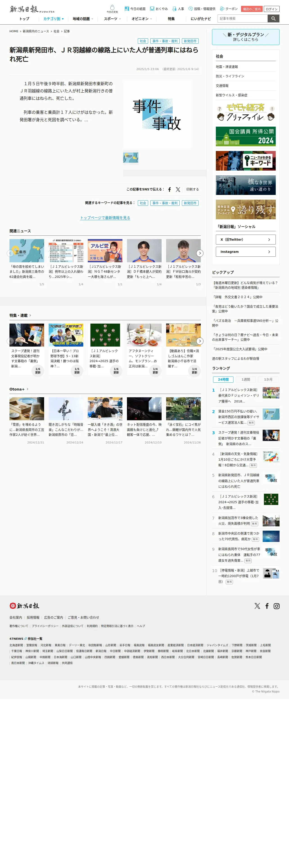Screen dimensions: 289x868
Task: Click 購読のご案内 red button
Action: pos(252,9)
